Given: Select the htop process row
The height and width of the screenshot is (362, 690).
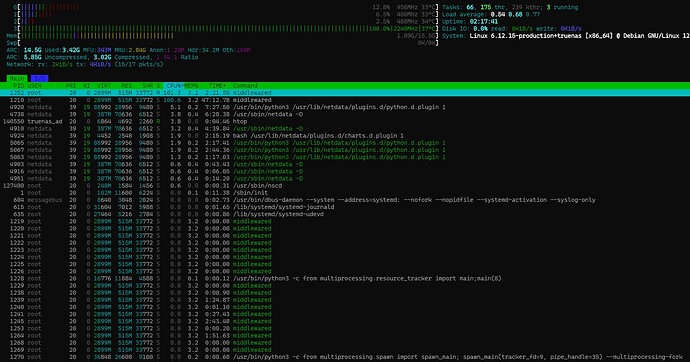Looking at the screenshot, I should click(345, 121).
